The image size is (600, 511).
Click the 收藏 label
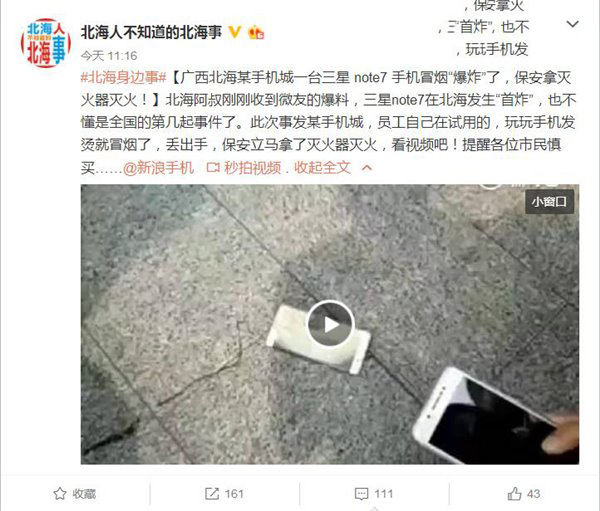[84, 494]
